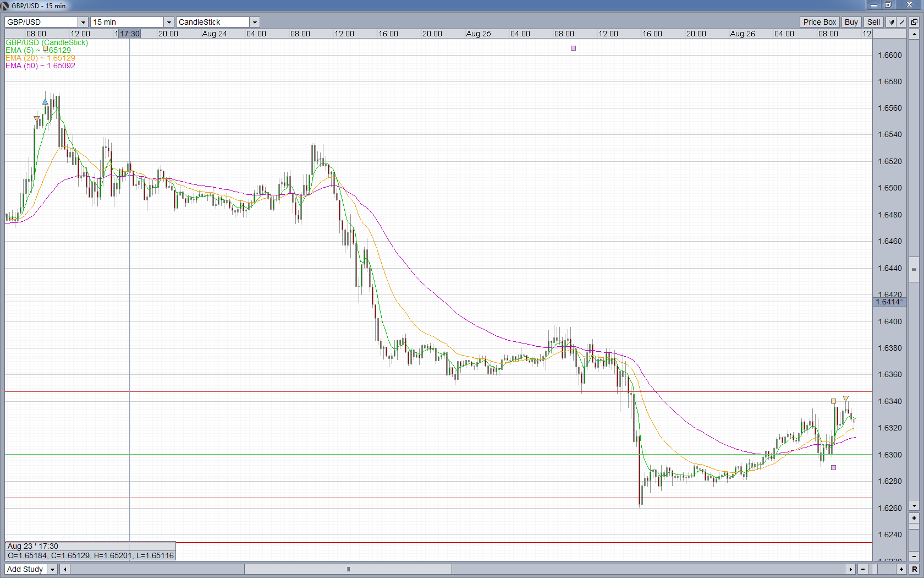Click the Price Box button
924x578 pixels.
pos(820,22)
